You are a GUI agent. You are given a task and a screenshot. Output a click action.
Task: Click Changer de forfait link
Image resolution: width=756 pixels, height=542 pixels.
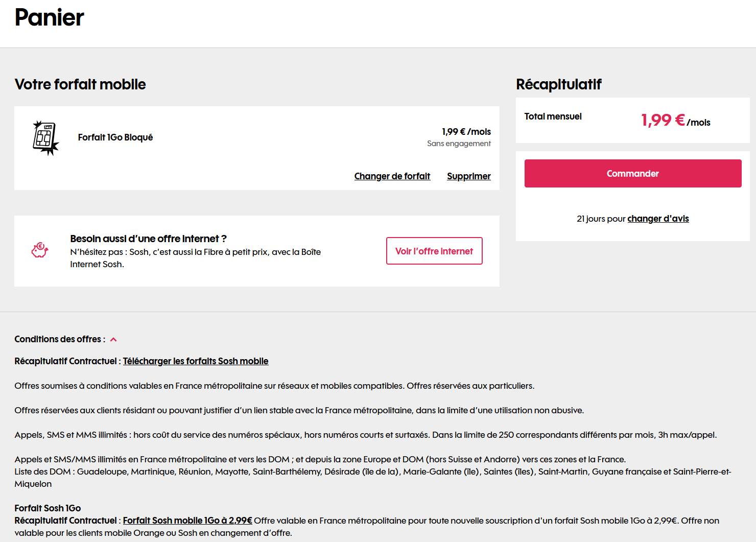pyautogui.click(x=392, y=176)
